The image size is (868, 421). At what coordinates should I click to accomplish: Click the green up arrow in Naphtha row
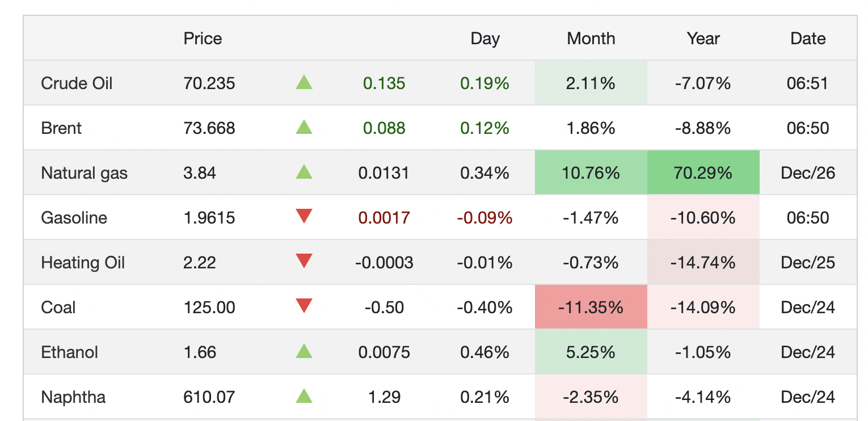point(304,396)
